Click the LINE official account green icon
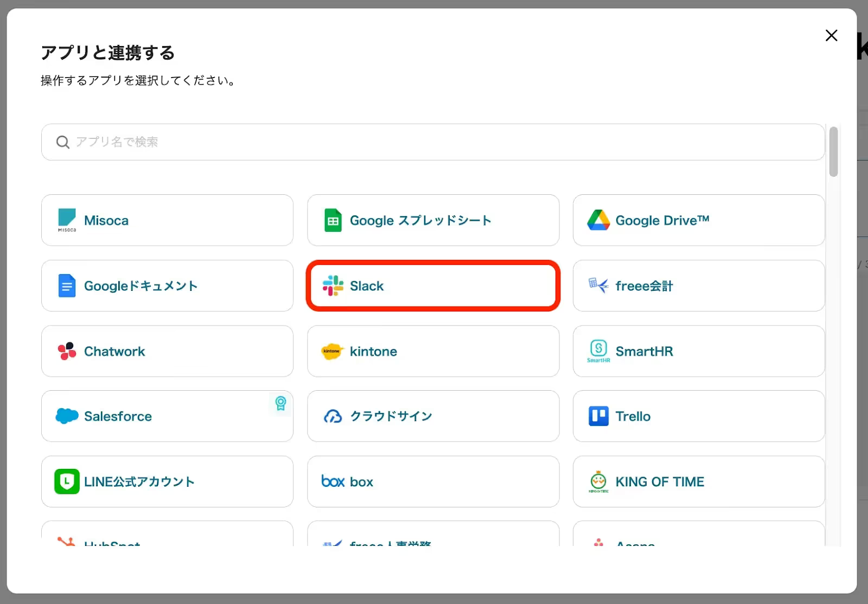868x604 pixels. coord(67,481)
